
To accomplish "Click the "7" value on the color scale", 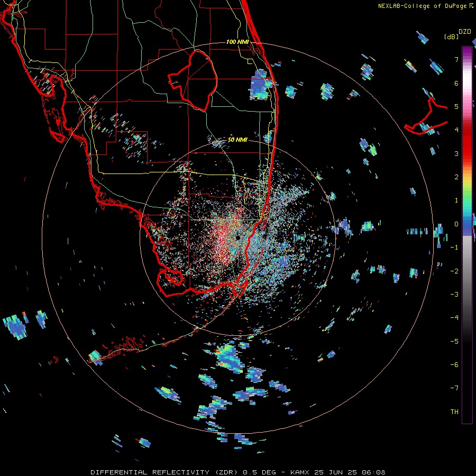I will (x=456, y=59).
